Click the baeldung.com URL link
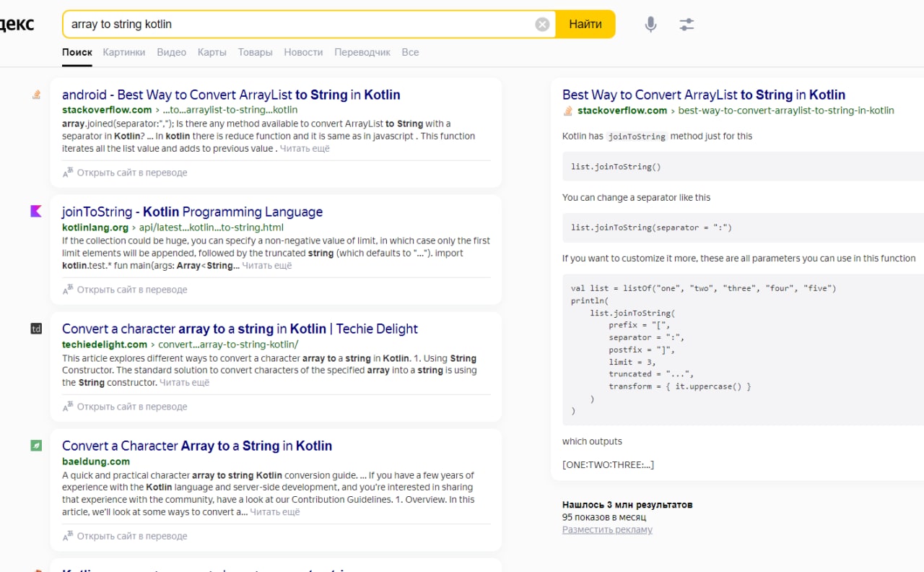This screenshot has height=572, width=924. point(96,461)
